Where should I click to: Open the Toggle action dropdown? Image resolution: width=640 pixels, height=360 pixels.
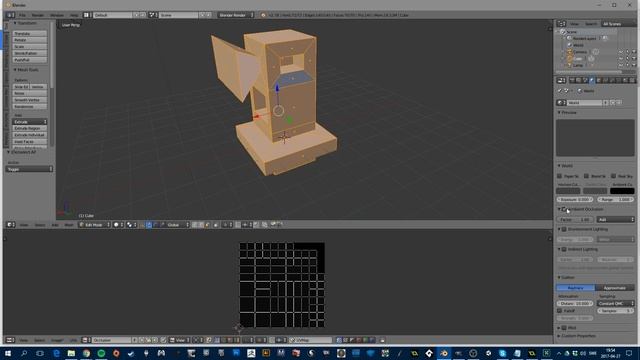(x=29, y=169)
